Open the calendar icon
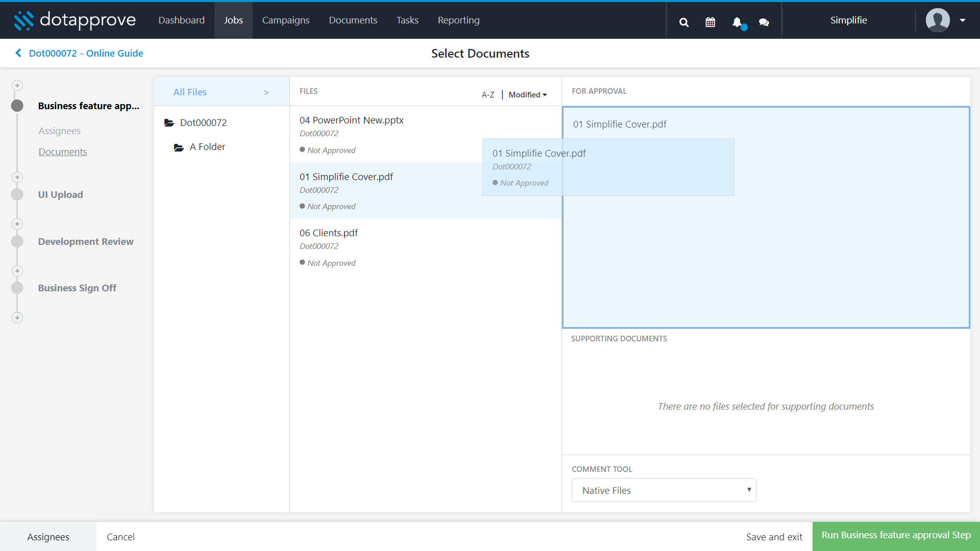 coord(710,22)
